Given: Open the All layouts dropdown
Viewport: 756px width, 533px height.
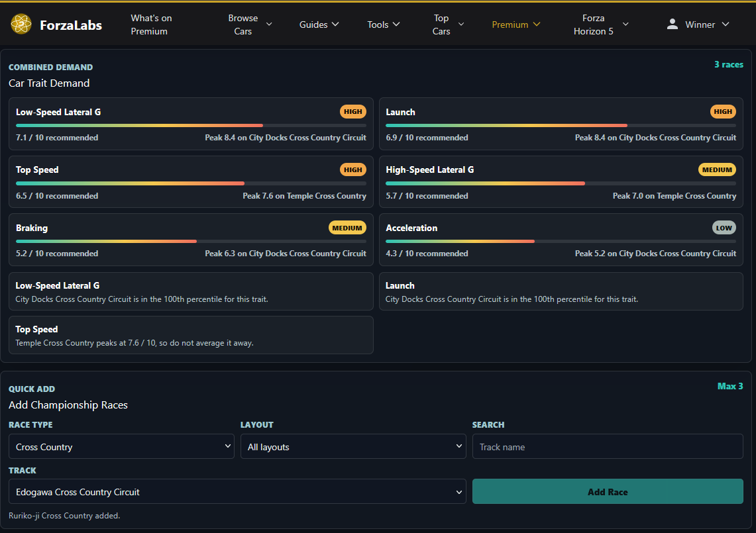Looking at the screenshot, I should (x=353, y=447).
